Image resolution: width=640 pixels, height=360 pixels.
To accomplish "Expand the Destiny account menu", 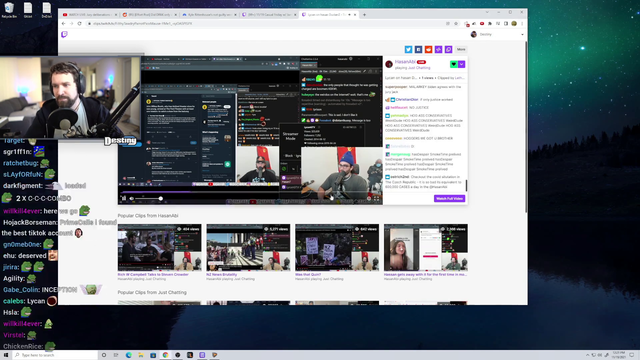I will point(497,35).
